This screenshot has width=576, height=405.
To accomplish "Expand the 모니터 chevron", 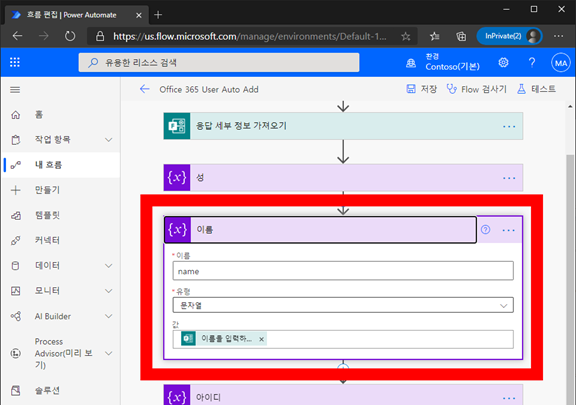I will pyautogui.click(x=108, y=291).
